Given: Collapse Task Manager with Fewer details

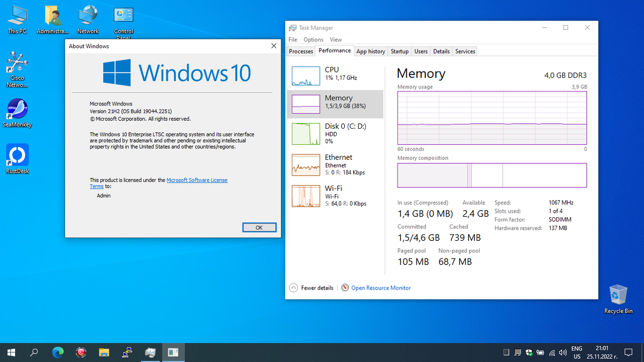Looking at the screenshot, I should [x=311, y=288].
